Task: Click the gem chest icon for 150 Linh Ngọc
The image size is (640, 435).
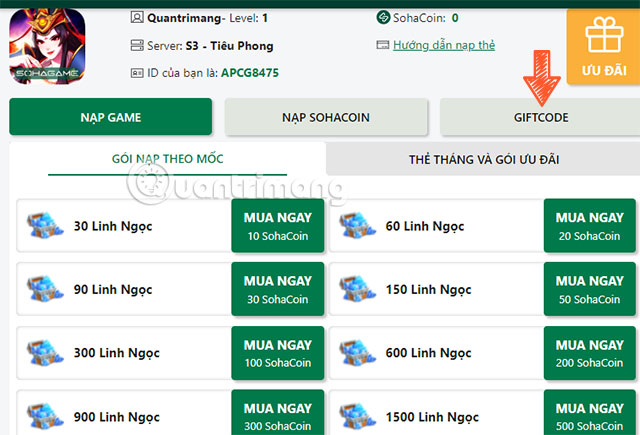Action: tap(357, 289)
